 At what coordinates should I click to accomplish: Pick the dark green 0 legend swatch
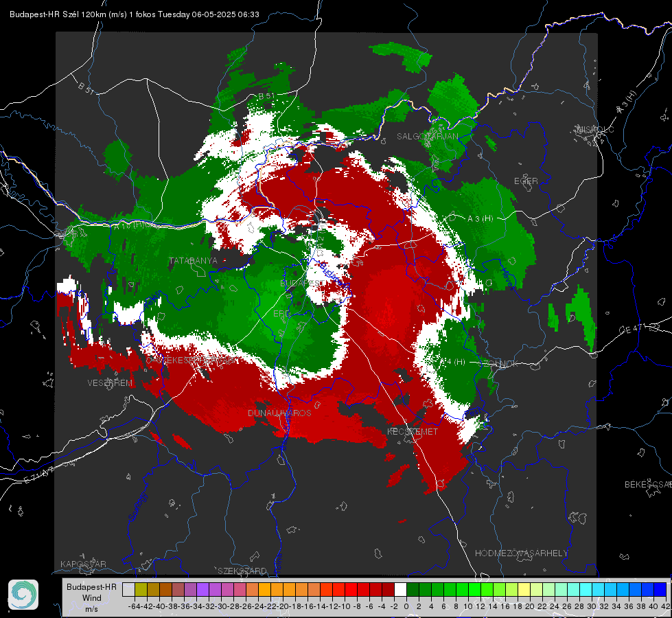click(413, 589)
